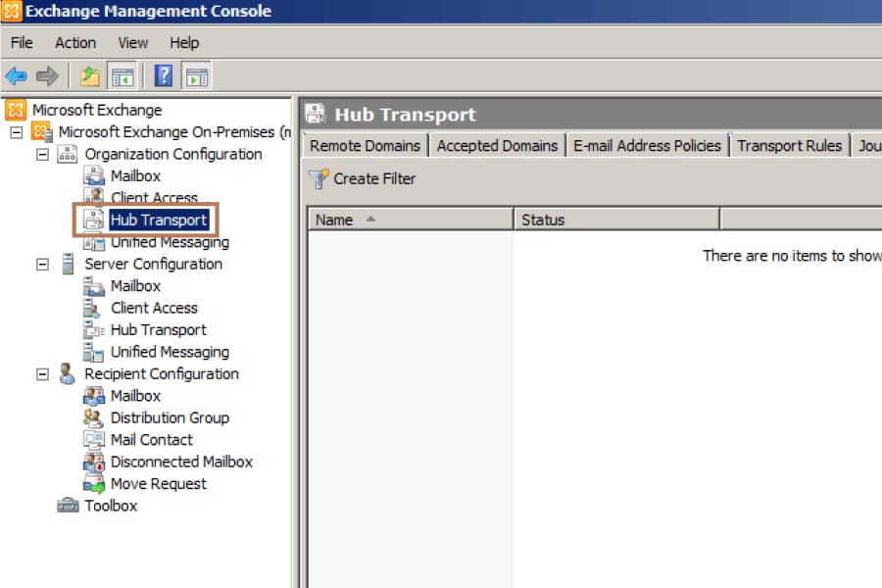Viewport: 882px width, 588px height.
Task: Click the Show/Hide Action Pane icon
Action: point(197,75)
